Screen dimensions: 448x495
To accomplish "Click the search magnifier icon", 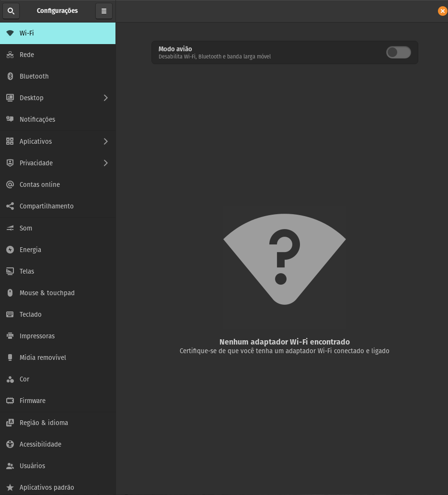I will coord(11,11).
